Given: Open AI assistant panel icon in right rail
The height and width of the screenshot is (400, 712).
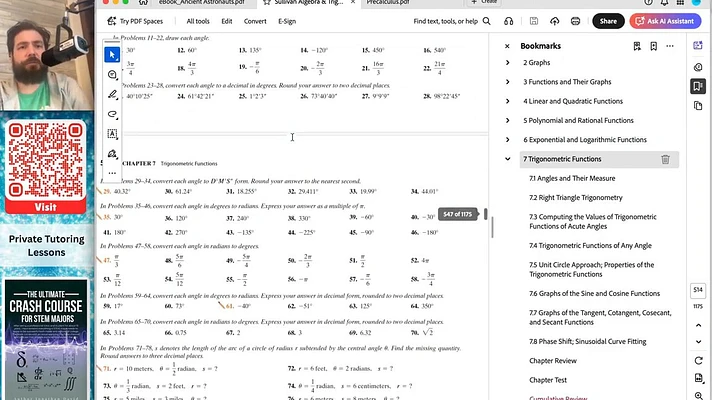Looking at the screenshot, I should coord(698,45).
